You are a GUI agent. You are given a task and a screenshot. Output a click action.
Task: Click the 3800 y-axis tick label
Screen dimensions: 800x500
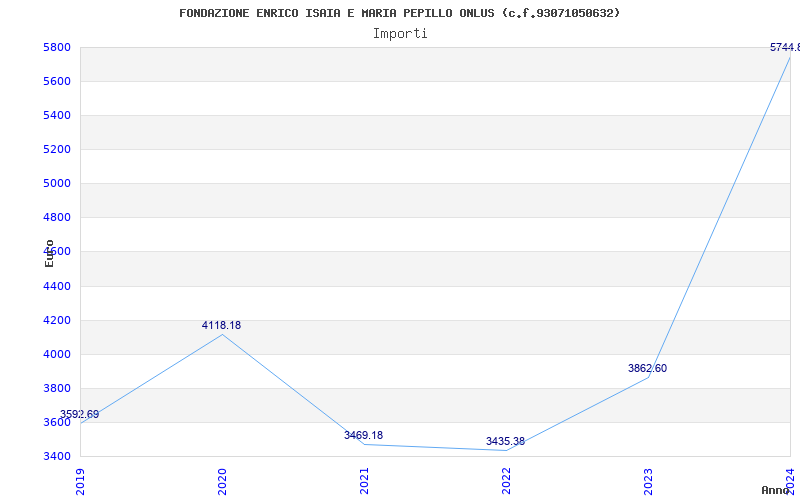pos(57,388)
